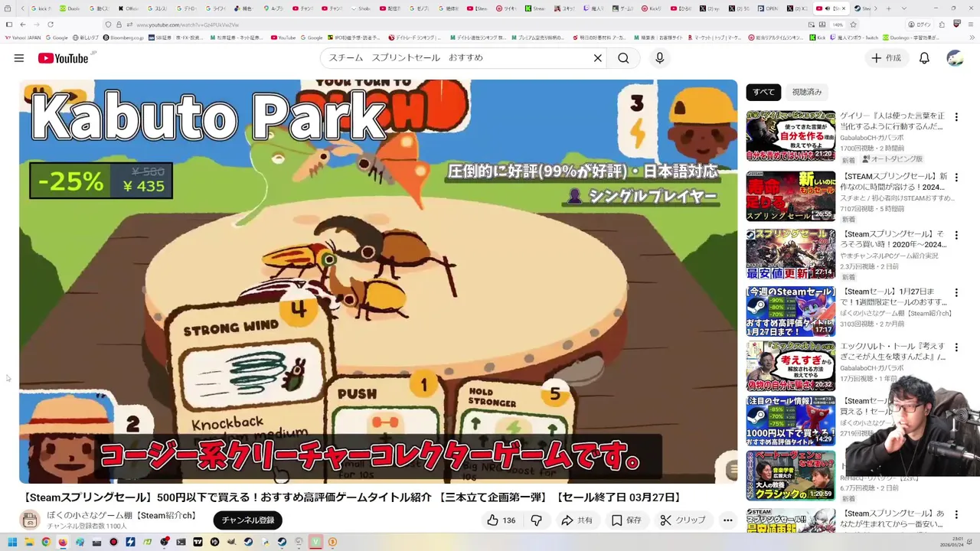This screenshot has width=980, height=551.
Task: Select the 視聴済み filter chip
Action: coord(806,92)
